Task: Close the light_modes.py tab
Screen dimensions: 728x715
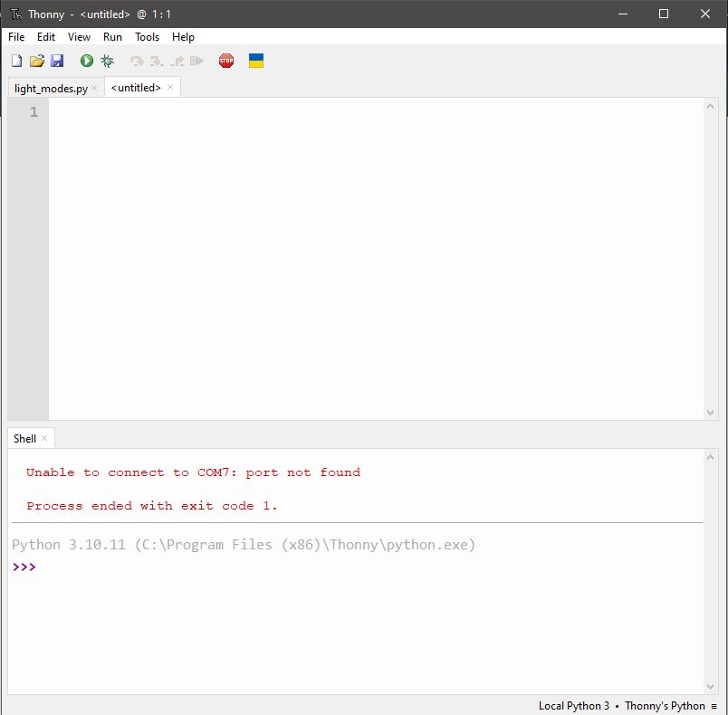Action: tap(95, 88)
